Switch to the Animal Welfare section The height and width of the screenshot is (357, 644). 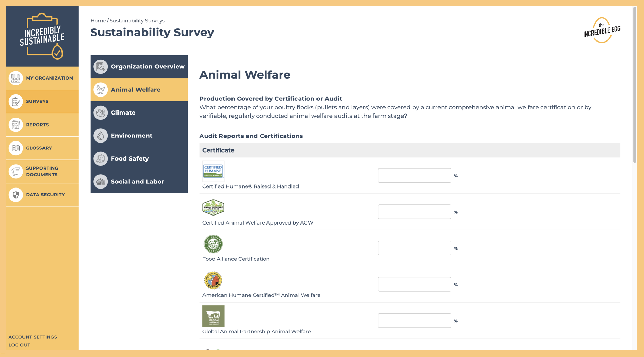(x=135, y=90)
